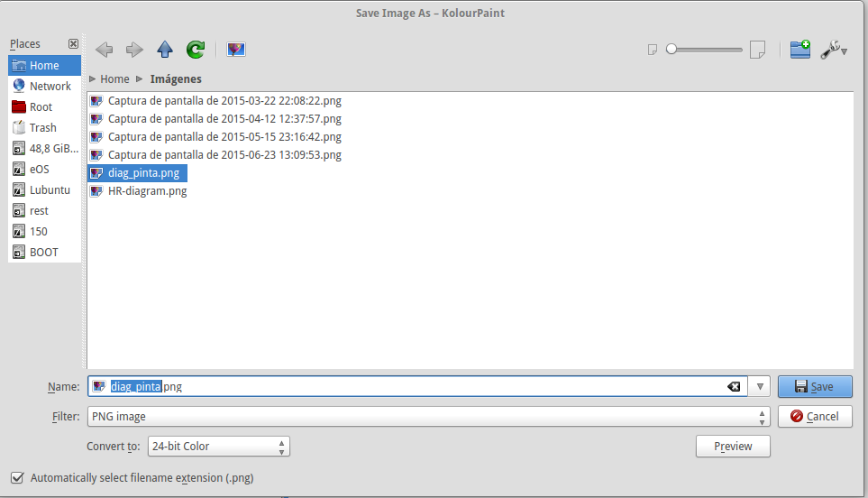Click the Preview button
The image size is (868, 498).
click(x=733, y=447)
